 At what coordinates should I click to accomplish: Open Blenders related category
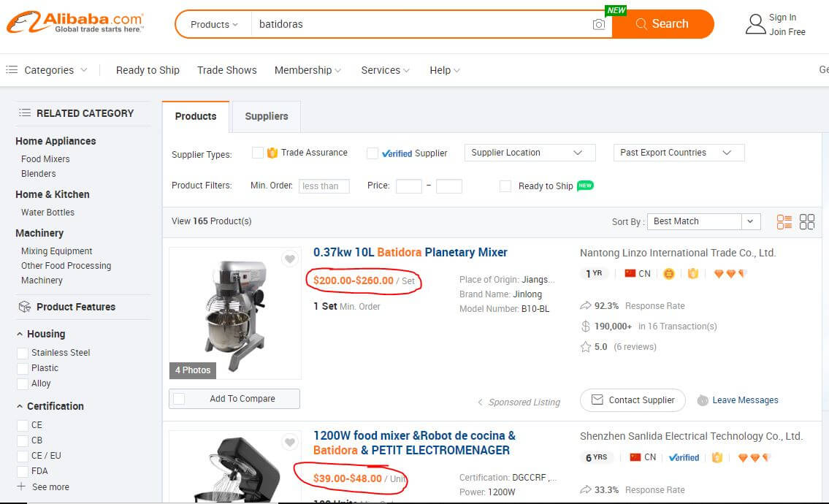38,173
